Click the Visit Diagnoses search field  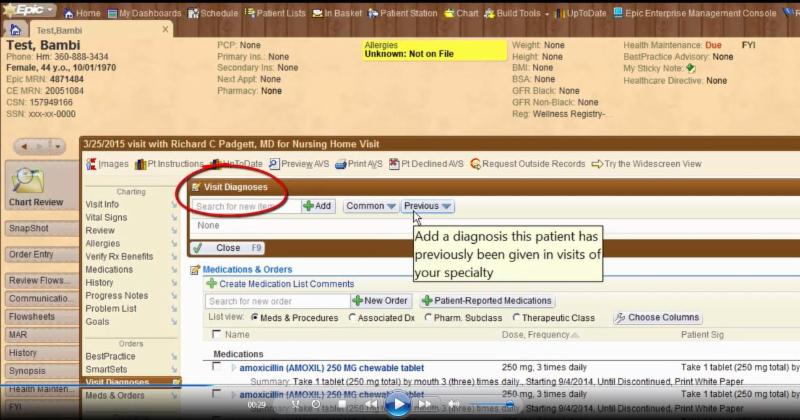pyautogui.click(x=246, y=206)
